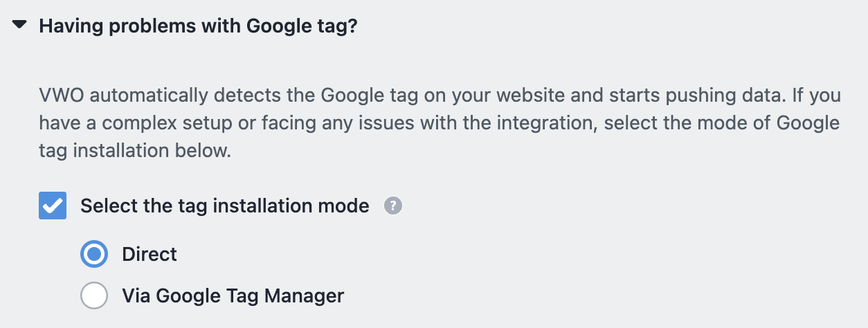
Task: Show help for tag installation mode
Action: tap(393, 206)
